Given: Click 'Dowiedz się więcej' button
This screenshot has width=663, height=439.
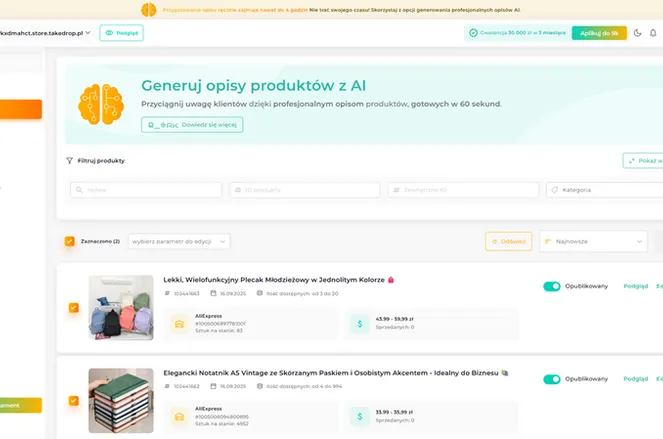Looking at the screenshot, I should pyautogui.click(x=192, y=125).
